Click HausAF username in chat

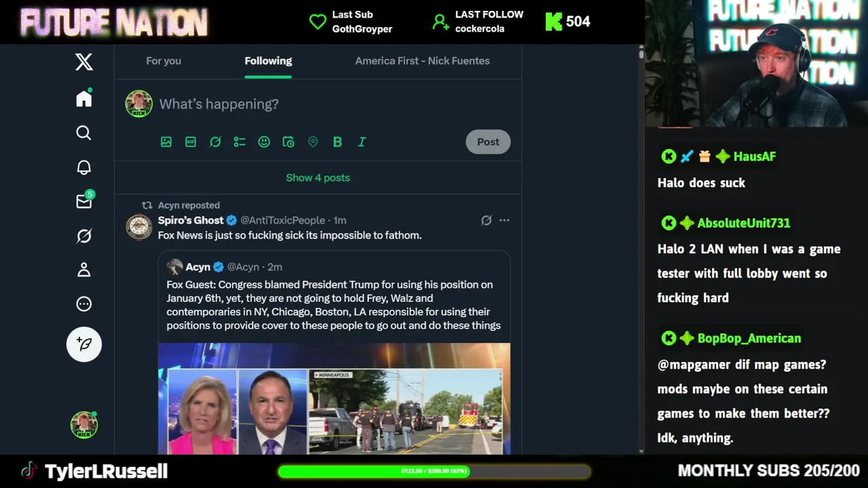[754, 157]
